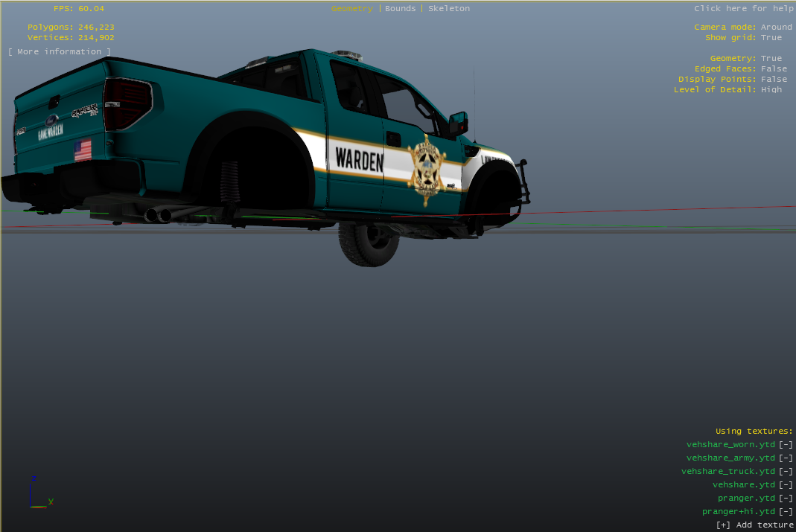Select pranger.ytd texture name
The image size is (796, 532).
coord(746,498)
